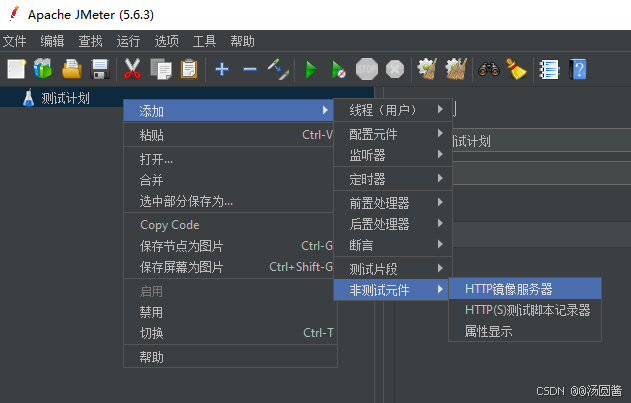Open the 编辑 menu
Image resolution: width=631 pixels, height=403 pixels.
pyautogui.click(x=52, y=41)
